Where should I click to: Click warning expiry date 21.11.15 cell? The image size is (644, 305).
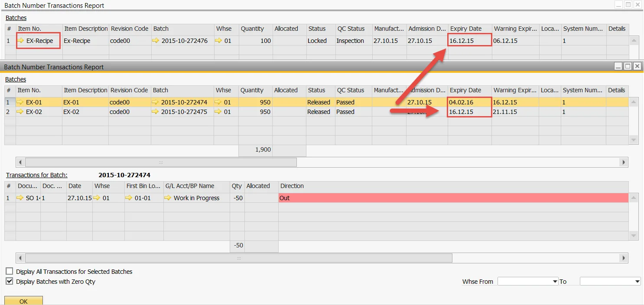click(515, 112)
